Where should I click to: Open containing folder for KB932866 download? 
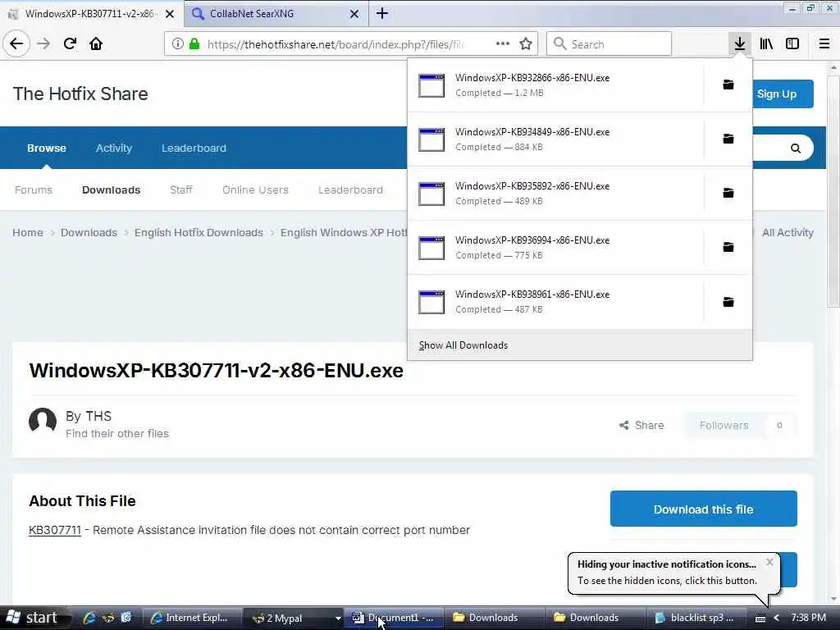[728, 84]
